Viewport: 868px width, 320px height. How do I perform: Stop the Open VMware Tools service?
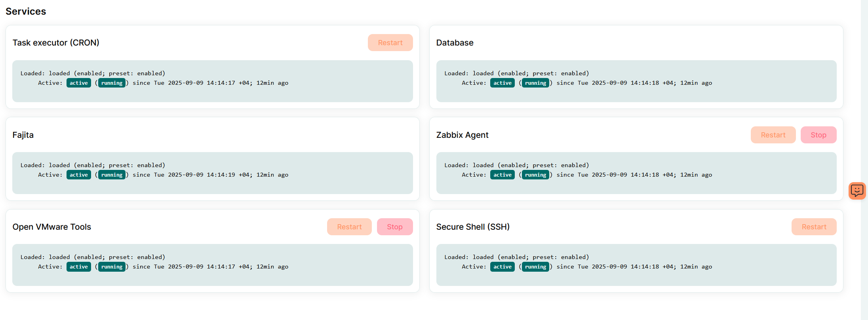point(394,227)
